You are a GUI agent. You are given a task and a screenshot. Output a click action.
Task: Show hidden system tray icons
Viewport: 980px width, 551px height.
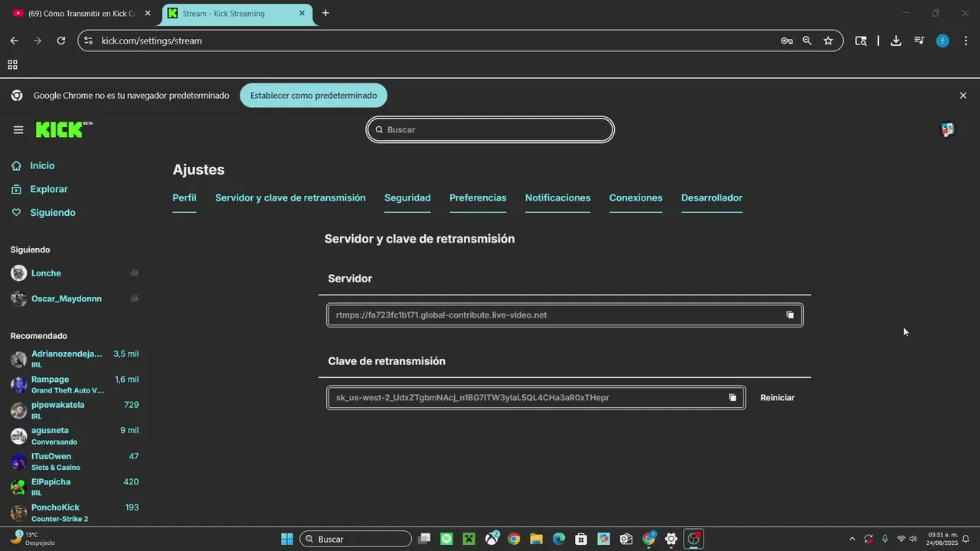[852, 539]
